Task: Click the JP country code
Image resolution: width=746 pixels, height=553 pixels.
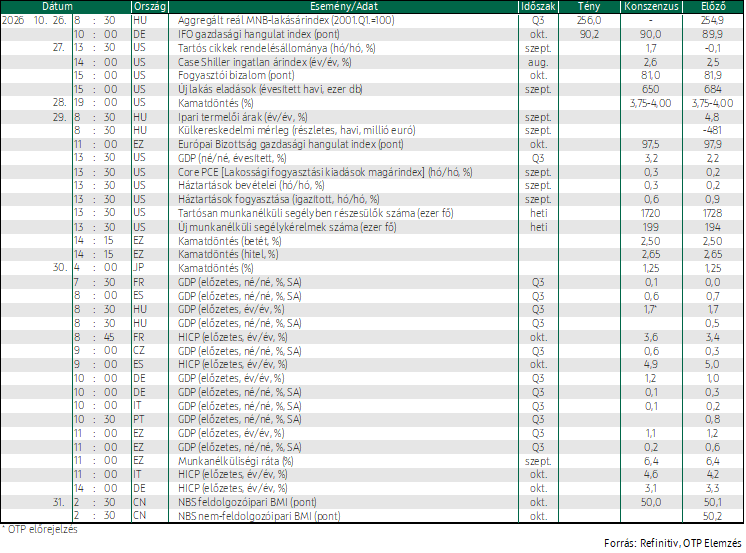Action: (x=138, y=267)
